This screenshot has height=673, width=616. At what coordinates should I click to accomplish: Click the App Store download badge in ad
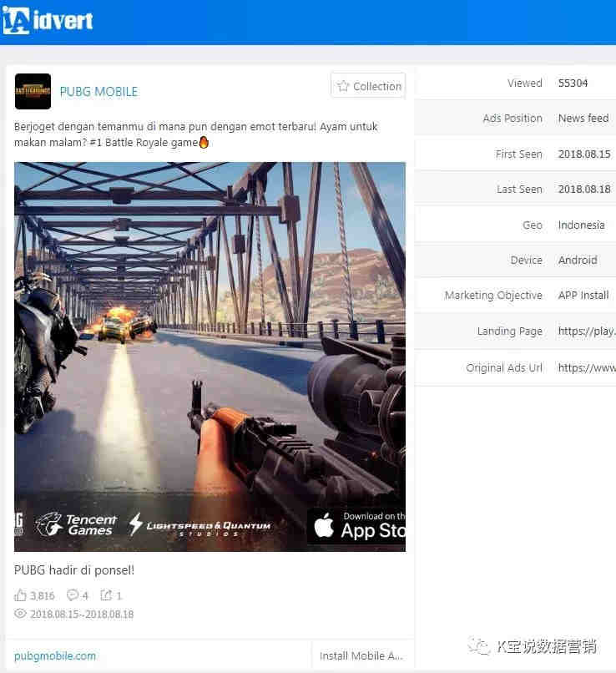(357, 527)
